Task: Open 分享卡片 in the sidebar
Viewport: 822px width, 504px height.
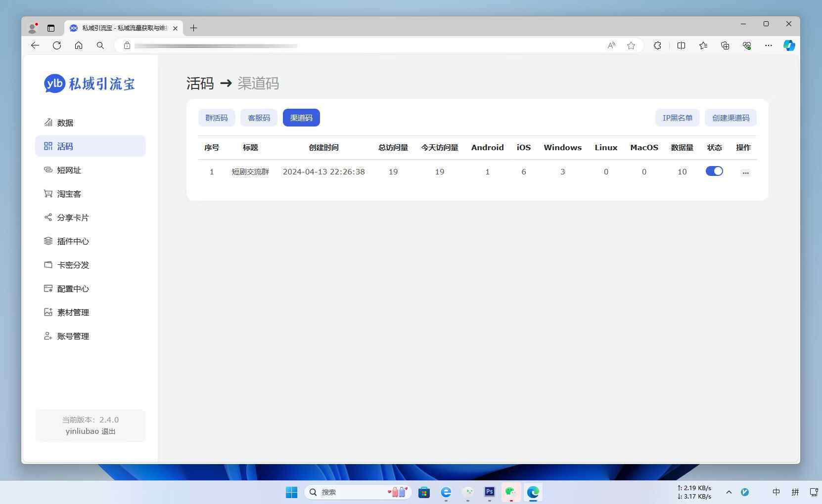Action: [90, 217]
